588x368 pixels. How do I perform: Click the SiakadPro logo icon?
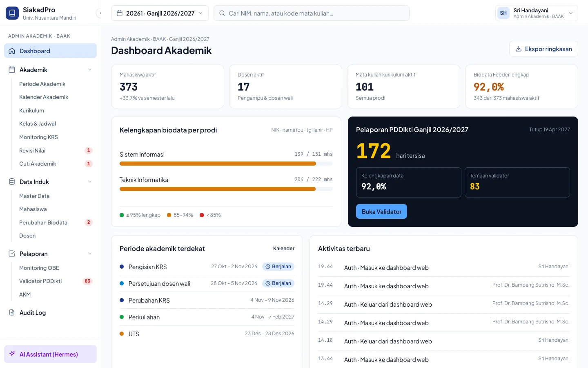[x=12, y=13]
